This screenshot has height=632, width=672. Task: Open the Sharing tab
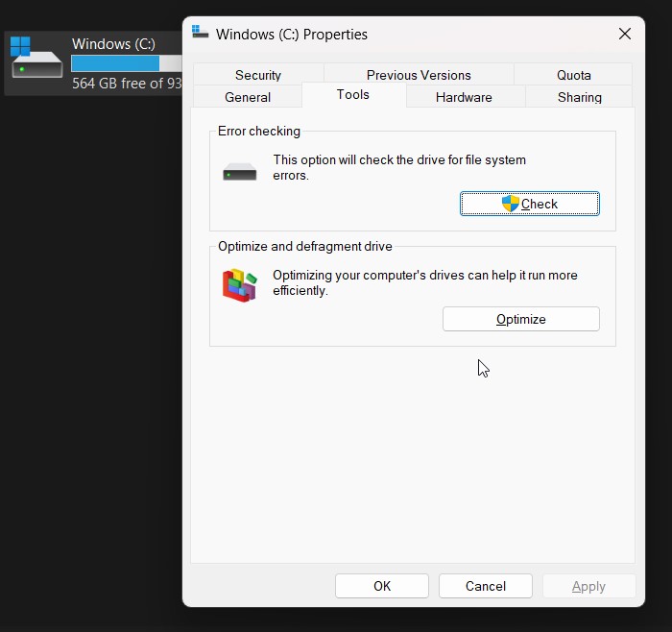tap(580, 97)
